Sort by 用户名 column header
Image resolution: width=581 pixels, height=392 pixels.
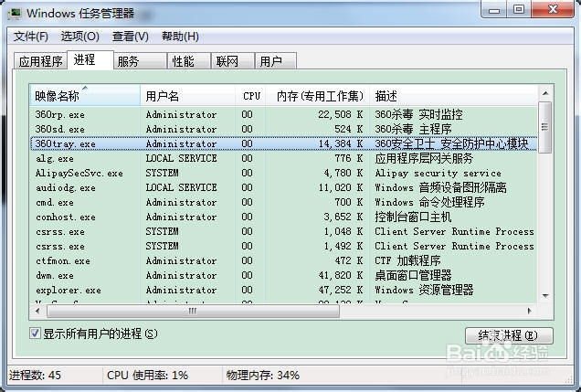pos(188,96)
